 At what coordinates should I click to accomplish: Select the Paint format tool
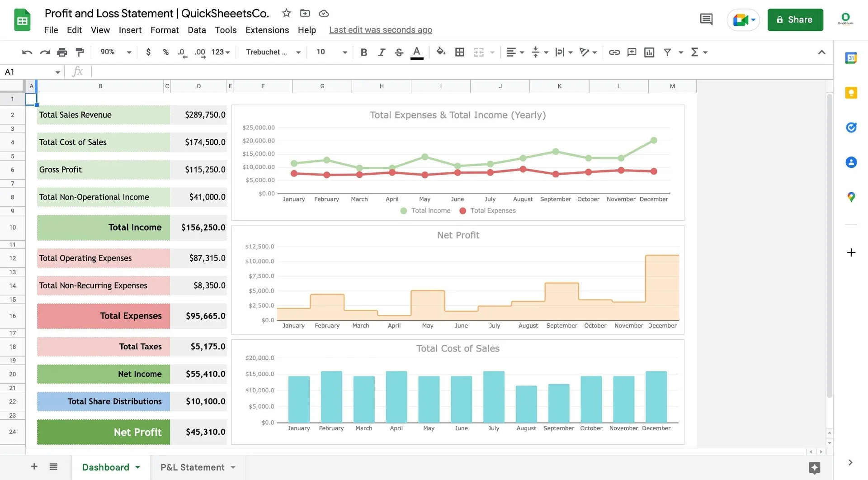coord(80,52)
